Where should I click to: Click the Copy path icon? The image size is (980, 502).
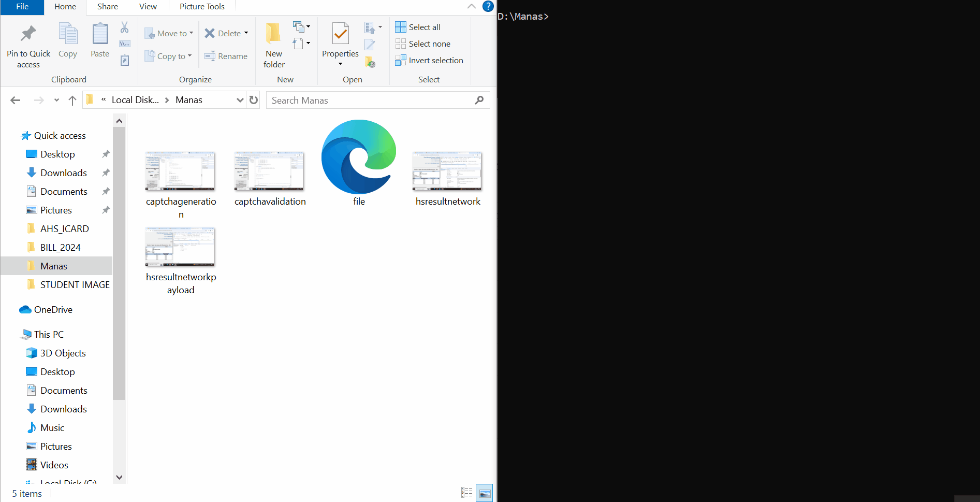click(125, 44)
